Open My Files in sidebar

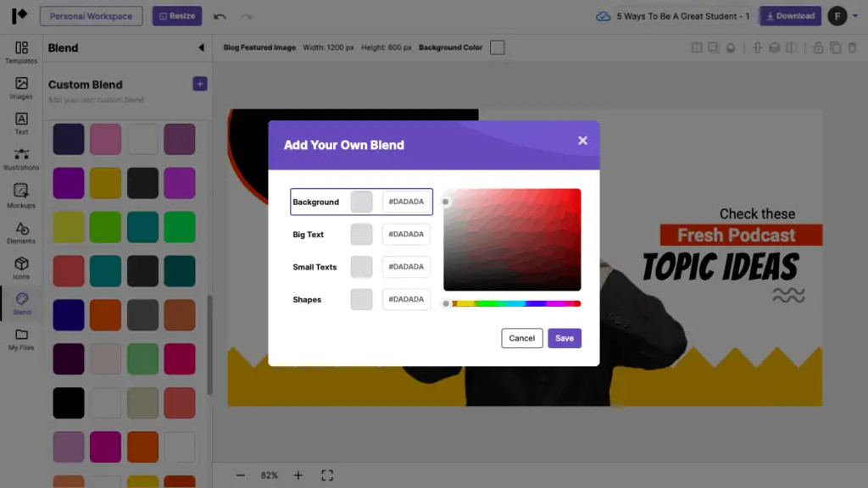coord(21,339)
